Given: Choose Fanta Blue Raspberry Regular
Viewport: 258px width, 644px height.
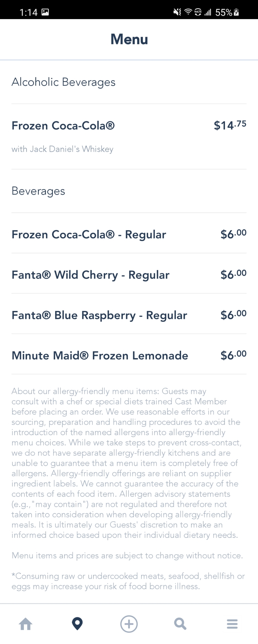Looking at the screenshot, I should pos(99,315).
